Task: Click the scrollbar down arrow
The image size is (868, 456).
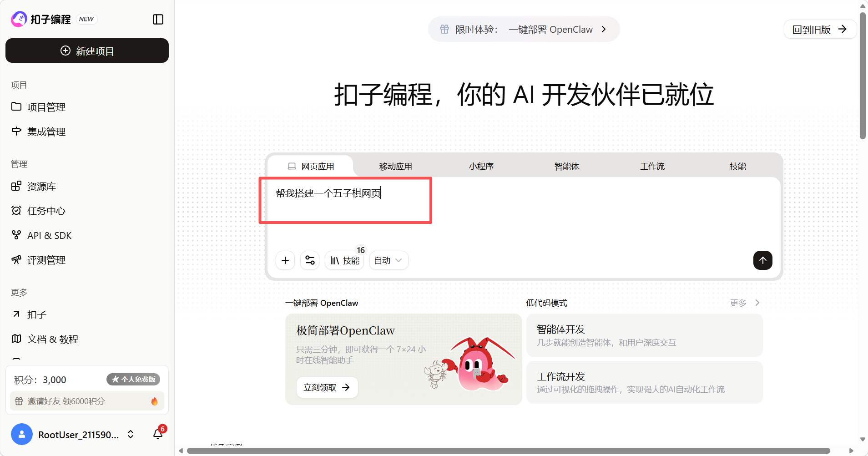Action: tap(863, 440)
